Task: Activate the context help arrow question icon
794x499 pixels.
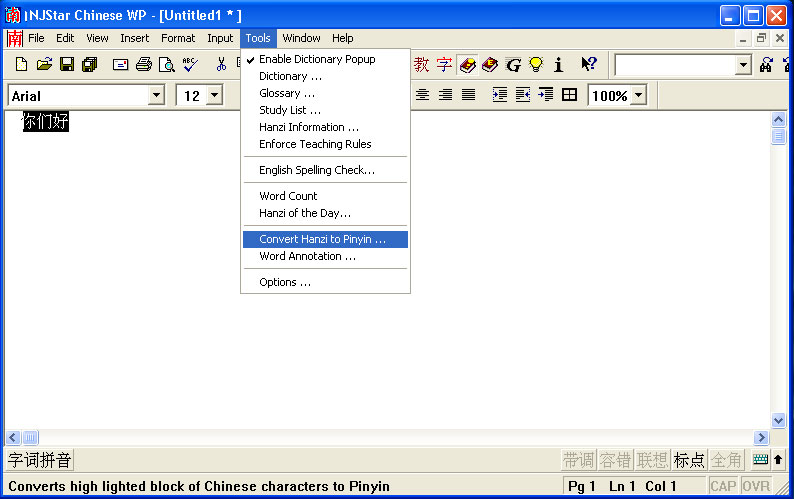Action: (x=589, y=64)
